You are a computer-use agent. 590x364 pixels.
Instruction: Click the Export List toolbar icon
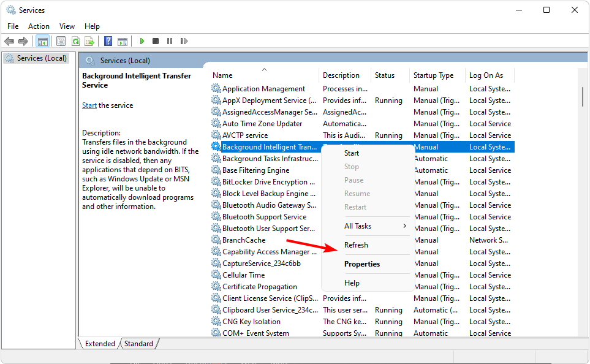(89, 41)
